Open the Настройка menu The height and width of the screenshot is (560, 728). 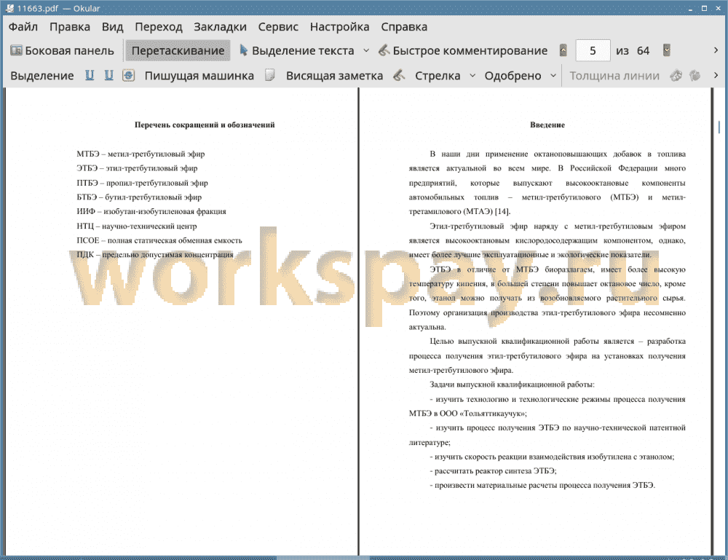click(339, 27)
